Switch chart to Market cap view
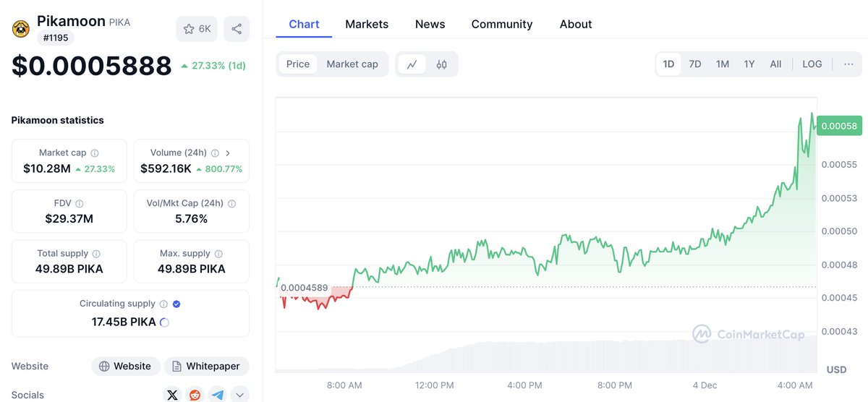Viewport: 868px width, 402px height. [352, 64]
